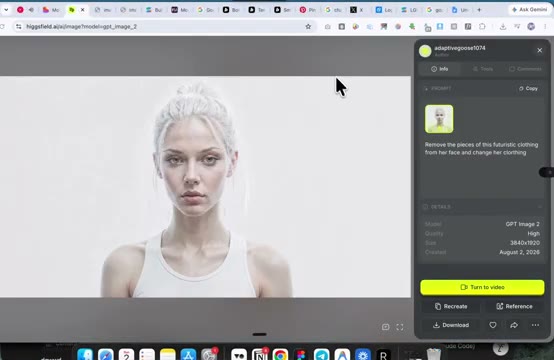This screenshot has width=554, height=360.
Task: Click the generated portrait image
Action: point(205,187)
